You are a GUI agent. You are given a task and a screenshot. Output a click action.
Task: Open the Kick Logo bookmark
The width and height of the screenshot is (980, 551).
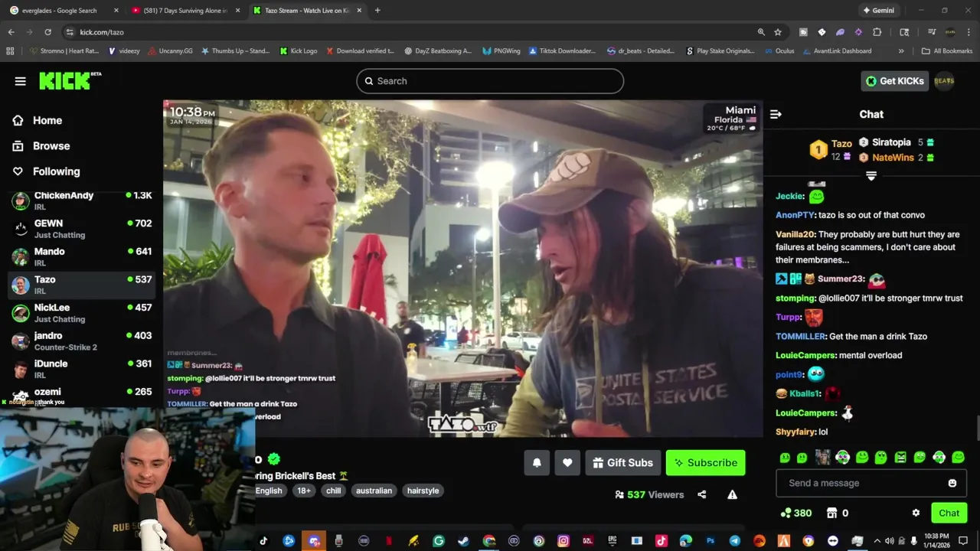tap(299, 51)
